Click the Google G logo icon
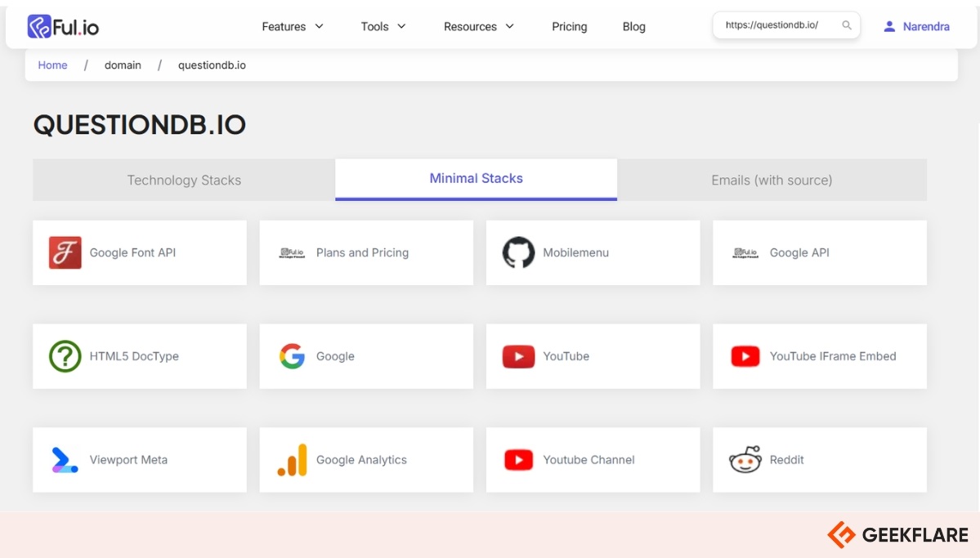980x558 pixels. (x=292, y=356)
